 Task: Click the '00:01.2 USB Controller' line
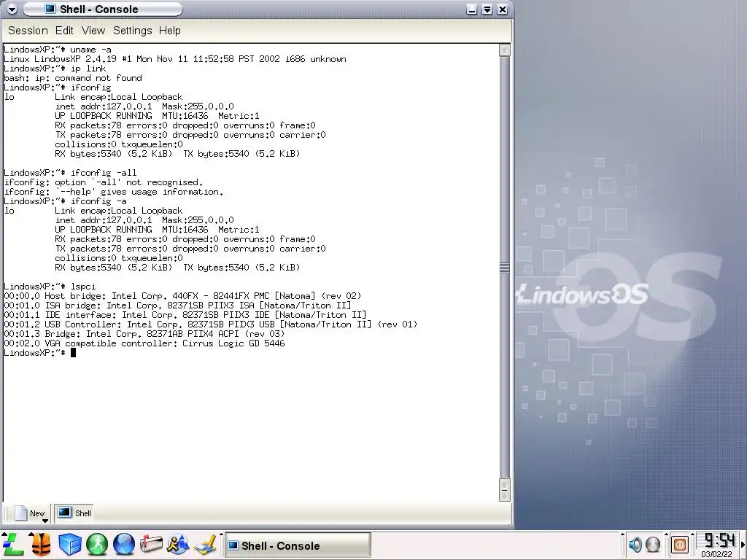[211, 324]
